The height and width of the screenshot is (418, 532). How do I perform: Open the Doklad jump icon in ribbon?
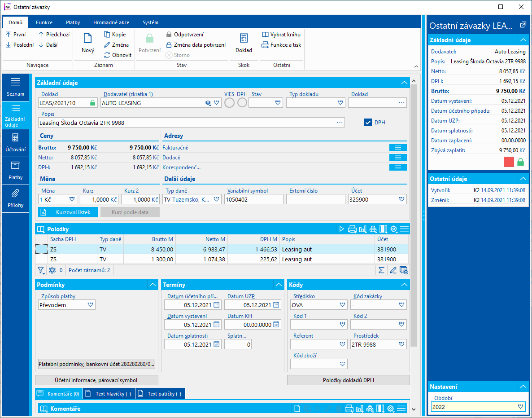click(x=244, y=39)
